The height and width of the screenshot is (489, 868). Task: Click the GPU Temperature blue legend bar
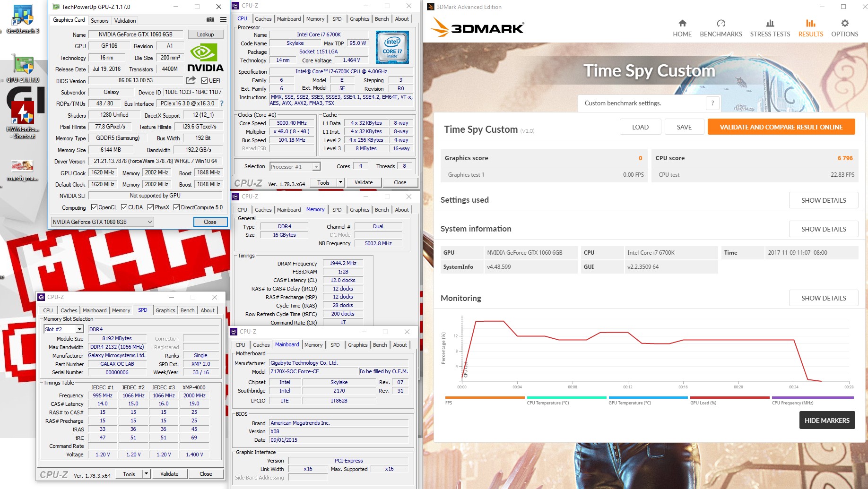click(x=648, y=398)
